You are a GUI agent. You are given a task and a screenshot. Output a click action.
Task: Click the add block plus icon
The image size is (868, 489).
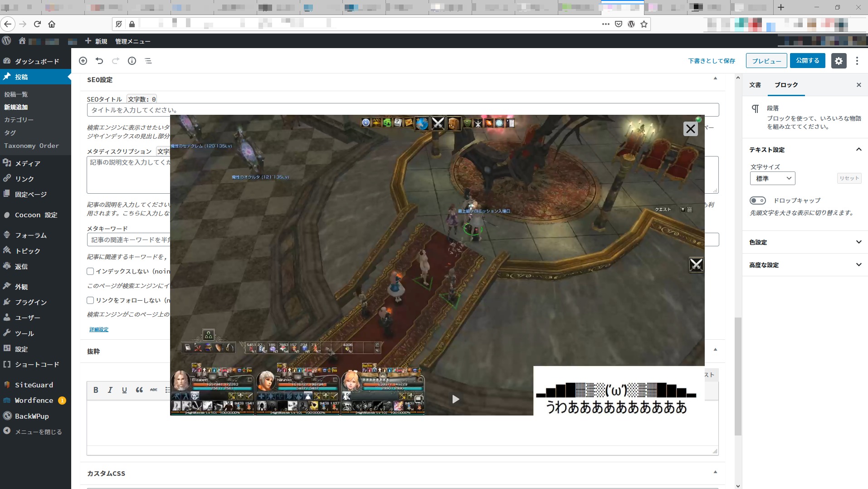point(83,61)
